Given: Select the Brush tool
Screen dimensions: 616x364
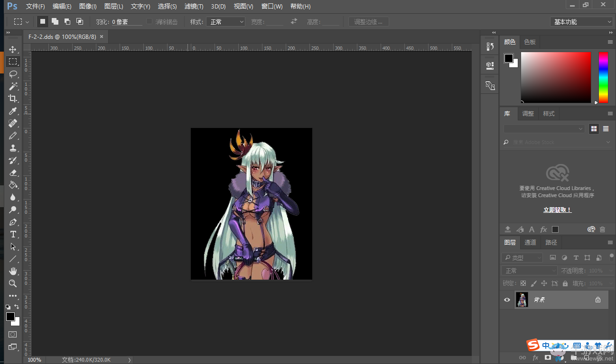Looking at the screenshot, I should tap(13, 136).
